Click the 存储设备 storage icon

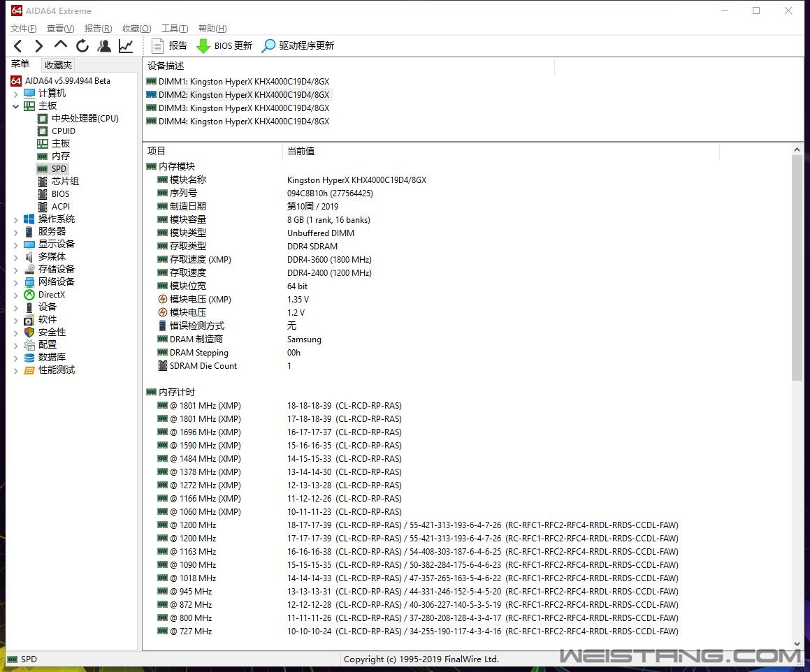[29, 269]
